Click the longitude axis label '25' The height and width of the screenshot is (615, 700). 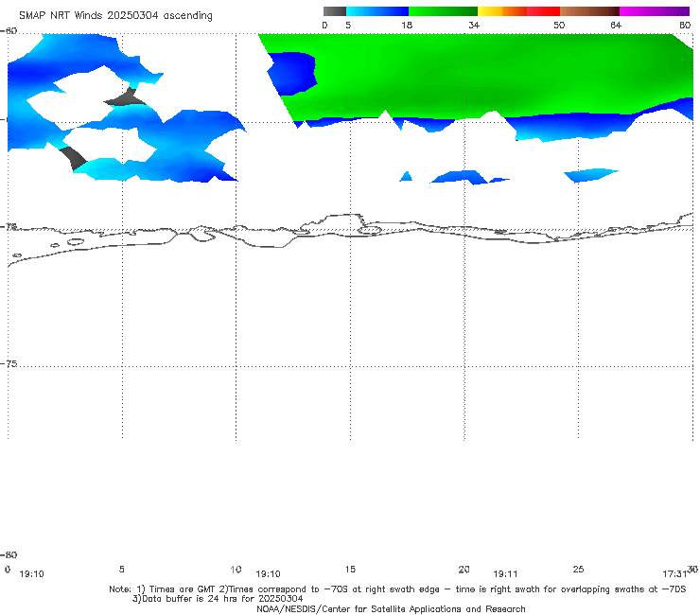pyautogui.click(x=578, y=570)
